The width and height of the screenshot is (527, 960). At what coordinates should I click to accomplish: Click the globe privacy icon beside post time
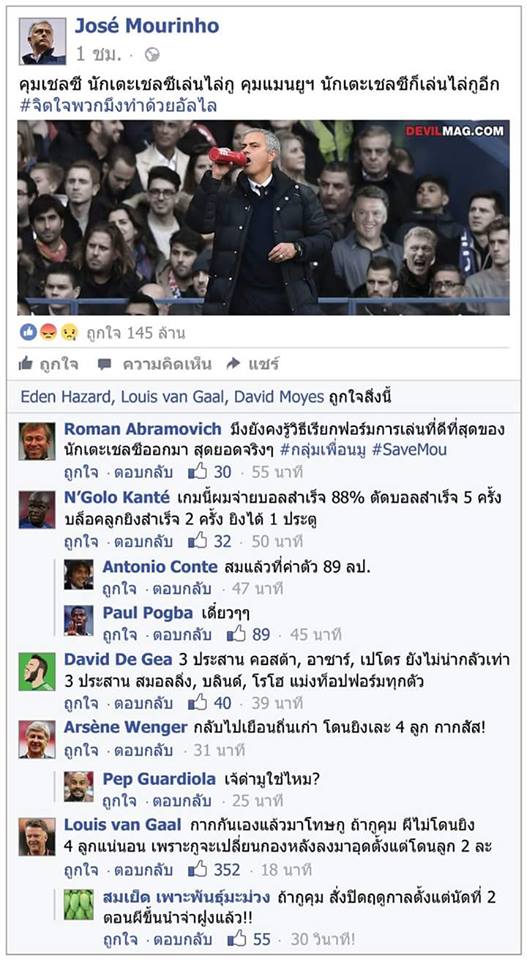point(152,54)
